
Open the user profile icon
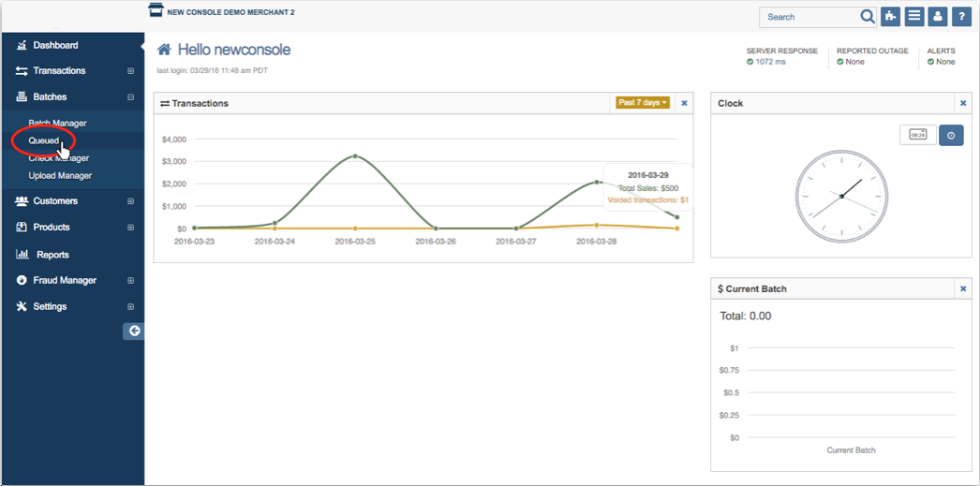click(936, 17)
